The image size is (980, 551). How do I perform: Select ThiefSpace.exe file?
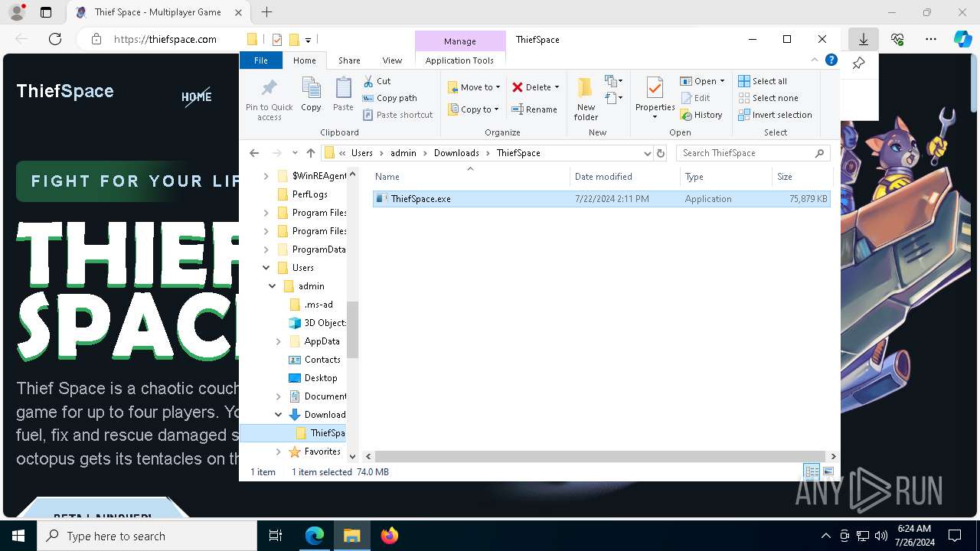pyautogui.click(x=601, y=199)
